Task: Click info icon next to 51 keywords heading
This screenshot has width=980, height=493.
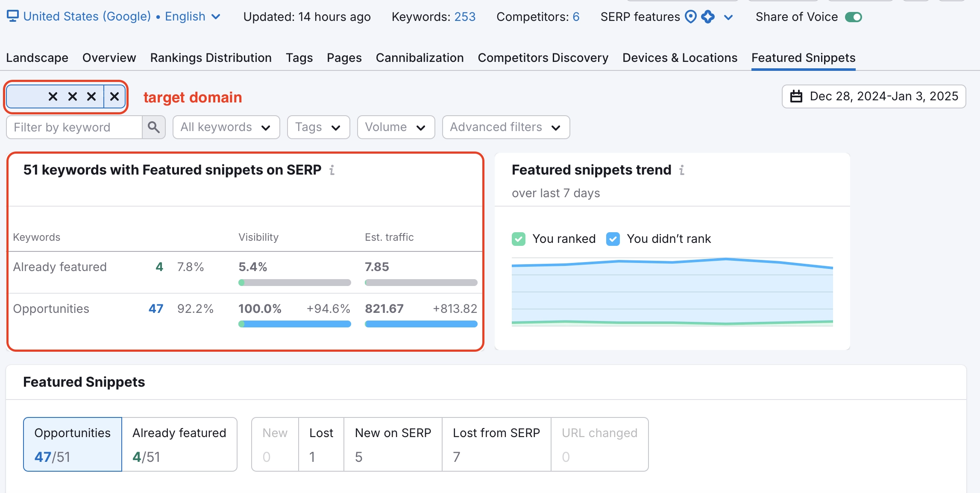Action: (x=332, y=170)
